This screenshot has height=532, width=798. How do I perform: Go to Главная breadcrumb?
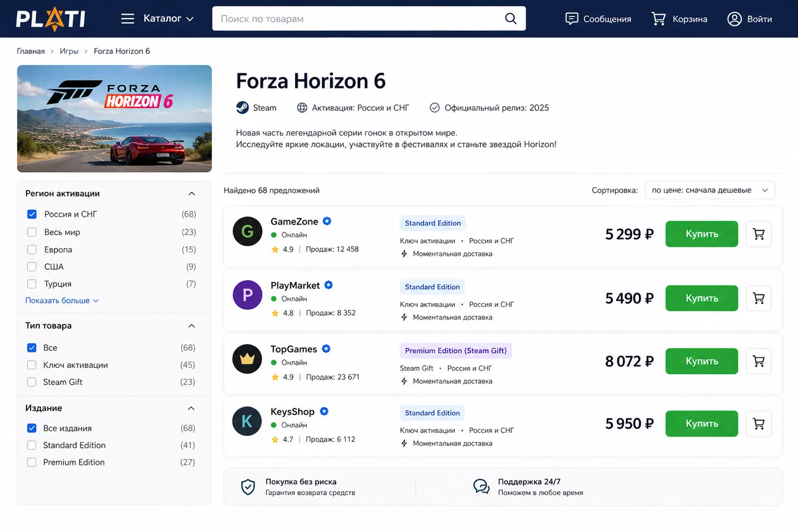(x=31, y=51)
